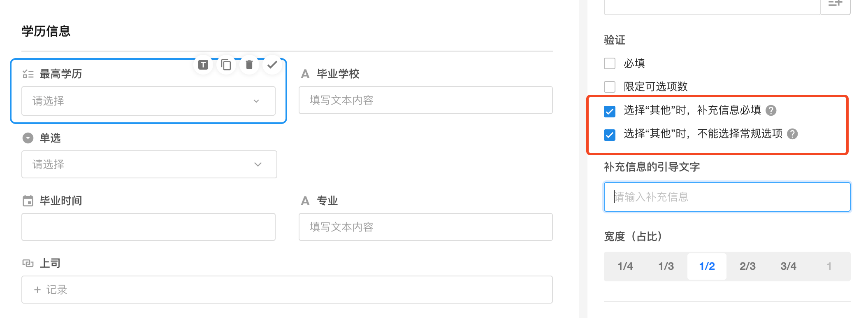
Task: Toggle the 限定可选项数 checkbox
Action: [x=610, y=87]
